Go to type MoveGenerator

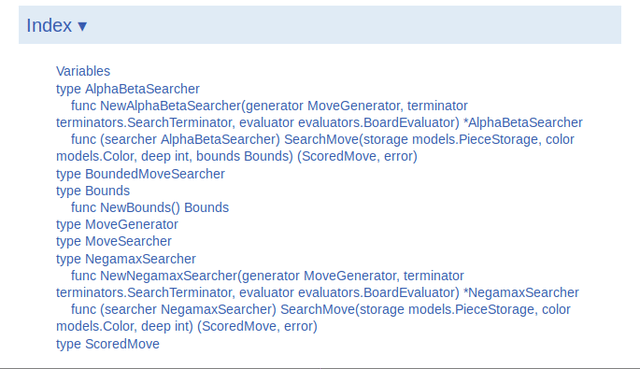(117, 224)
